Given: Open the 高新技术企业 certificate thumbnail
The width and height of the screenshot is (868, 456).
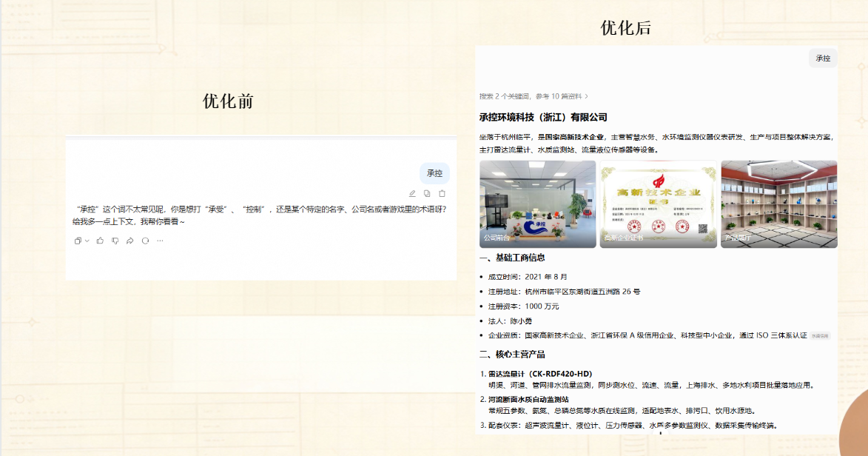Looking at the screenshot, I should pos(658,204).
